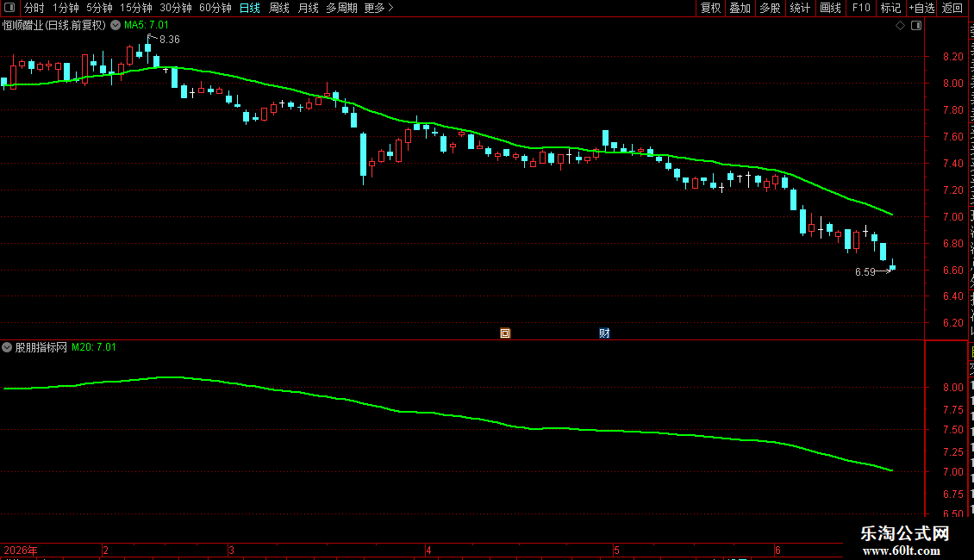Open the 统计 statistics tool

(799, 8)
